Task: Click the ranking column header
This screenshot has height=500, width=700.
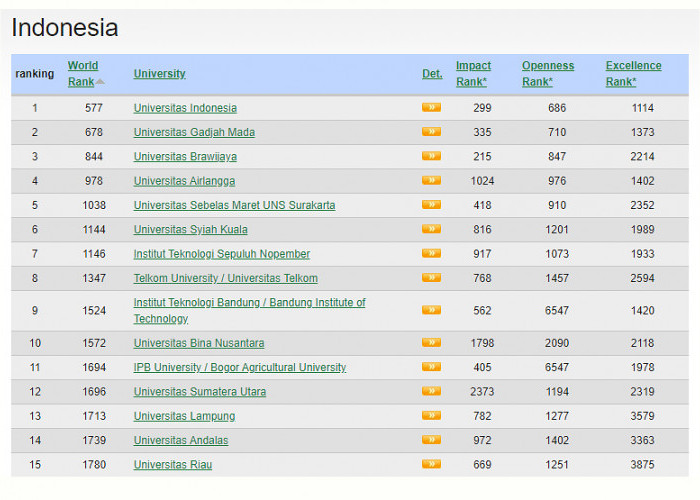Action: click(35, 74)
